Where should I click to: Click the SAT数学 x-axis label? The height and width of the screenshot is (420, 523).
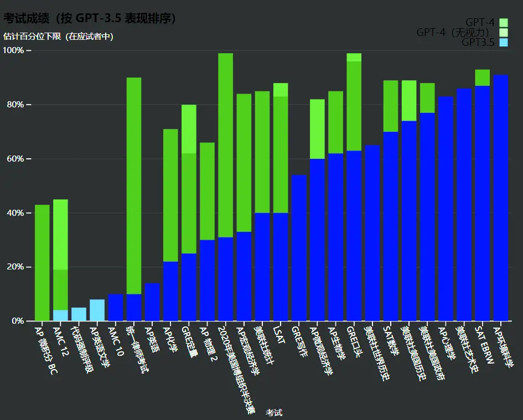pyautogui.click(x=391, y=341)
